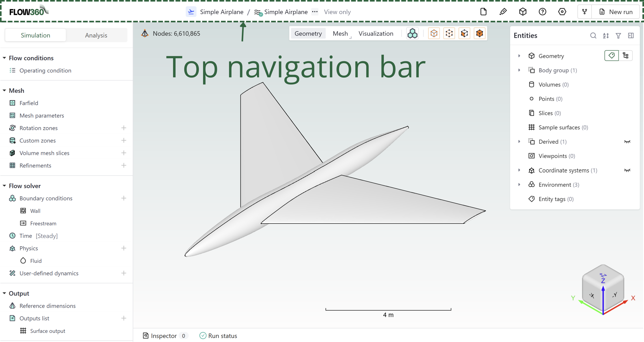Select the orange wireframe mesh display mode

click(449, 33)
